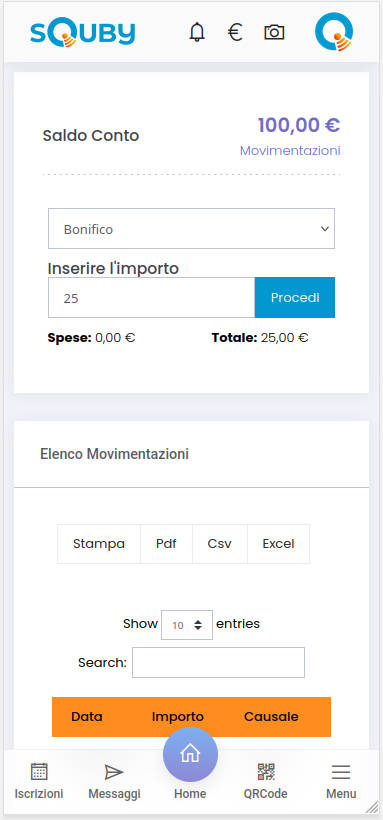Tap the round Home button
The image size is (383, 820).
pos(190,754)
